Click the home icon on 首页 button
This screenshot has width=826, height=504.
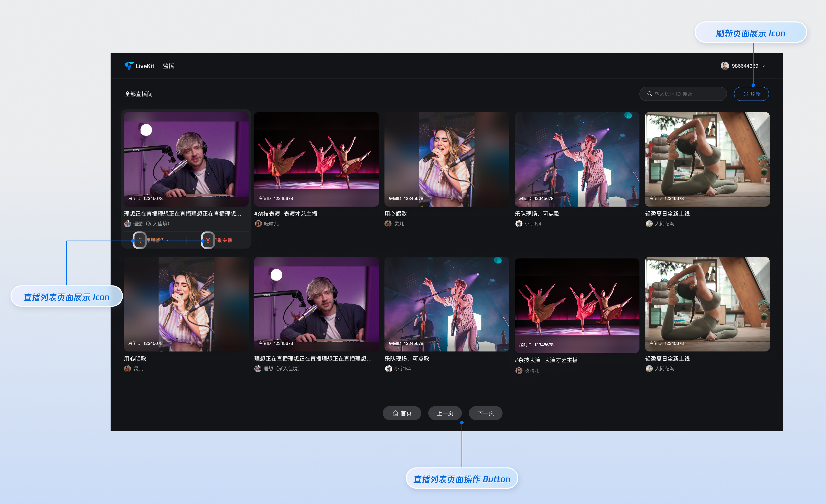pos(395,413)
